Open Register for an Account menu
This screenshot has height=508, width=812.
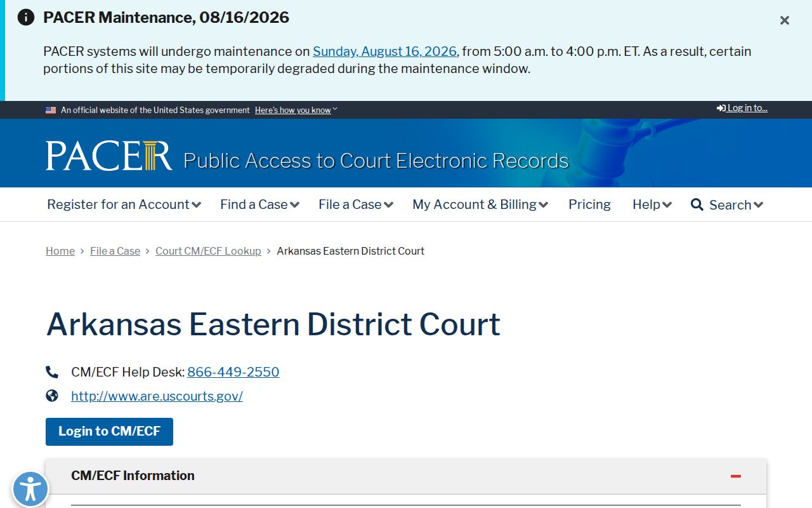[x=124, y=204]
